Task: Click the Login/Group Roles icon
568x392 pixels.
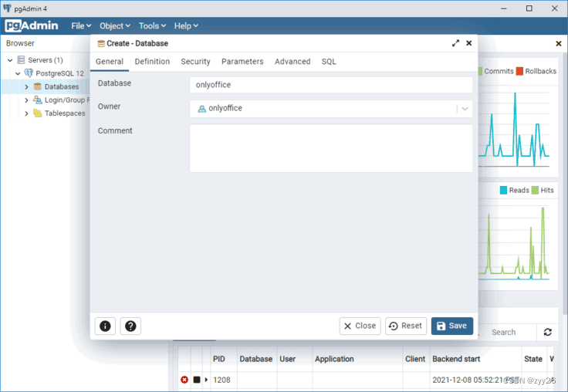Action: coord(37,100)
